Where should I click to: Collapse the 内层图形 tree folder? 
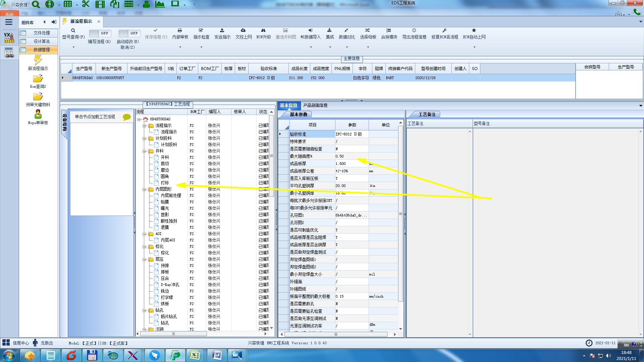click(x=144, y=189)
